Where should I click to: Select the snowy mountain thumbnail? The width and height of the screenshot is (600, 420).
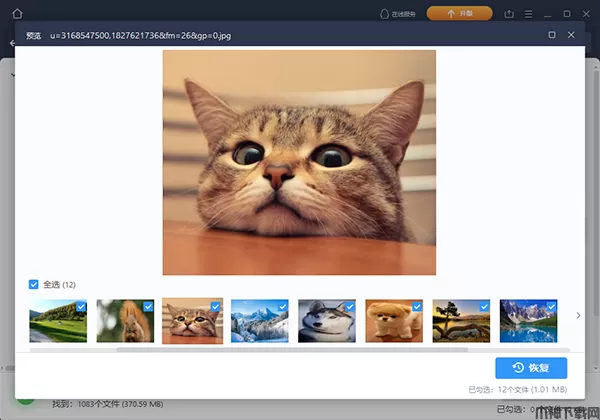point(259,321)
